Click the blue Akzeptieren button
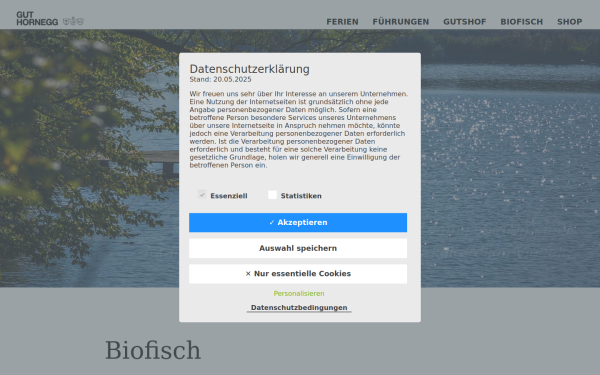This screenshot has height=375, width=600. pos(298,222)
